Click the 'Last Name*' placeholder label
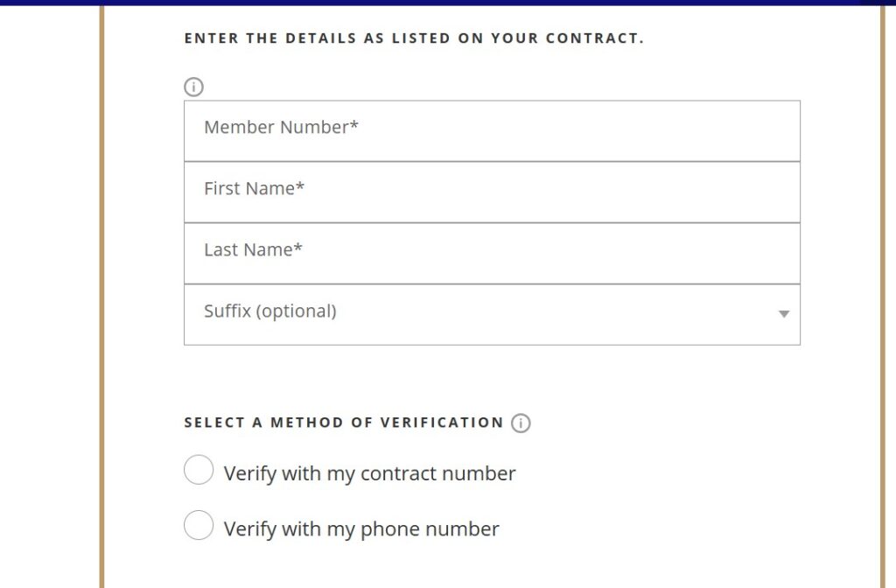Screen dimensions: 896x588 pos(253,249)
